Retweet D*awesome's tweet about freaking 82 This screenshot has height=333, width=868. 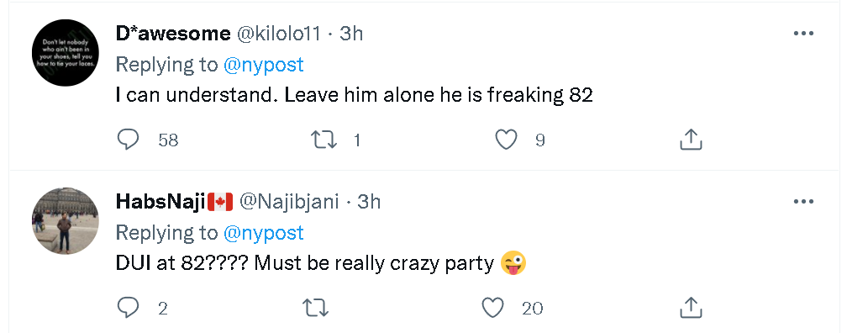point(324,140)
